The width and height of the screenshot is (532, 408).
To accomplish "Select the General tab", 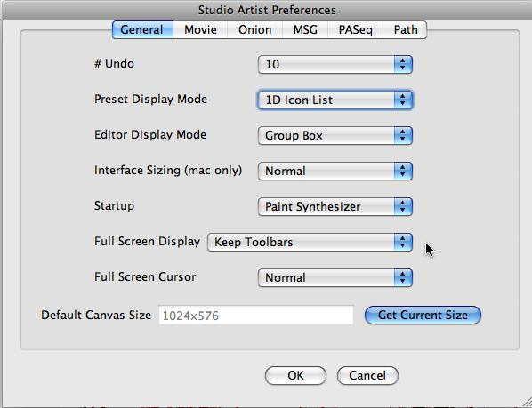I will click(142, 30).
